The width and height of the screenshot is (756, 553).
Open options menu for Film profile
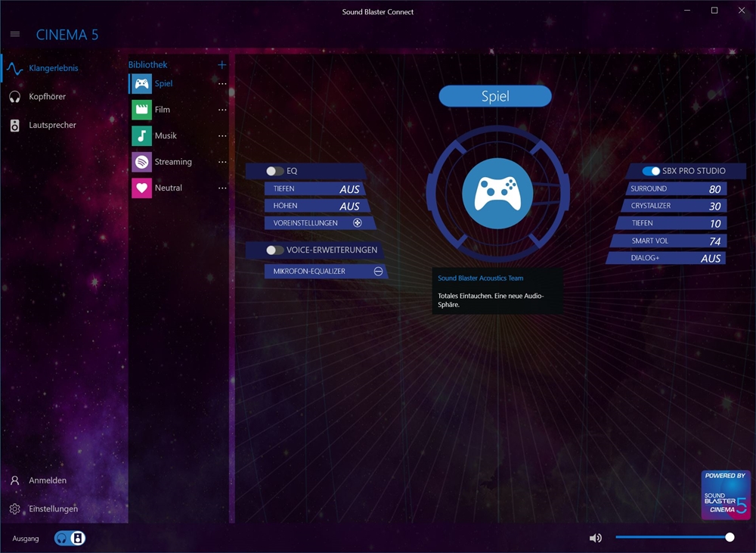pos(222,110)
